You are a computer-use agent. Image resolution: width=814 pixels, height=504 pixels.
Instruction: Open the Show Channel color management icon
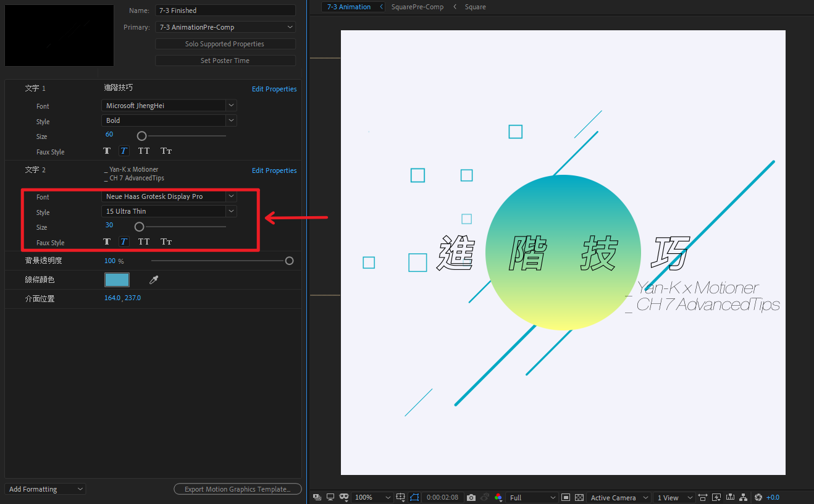pyautogui.click(x=498, y=497)
